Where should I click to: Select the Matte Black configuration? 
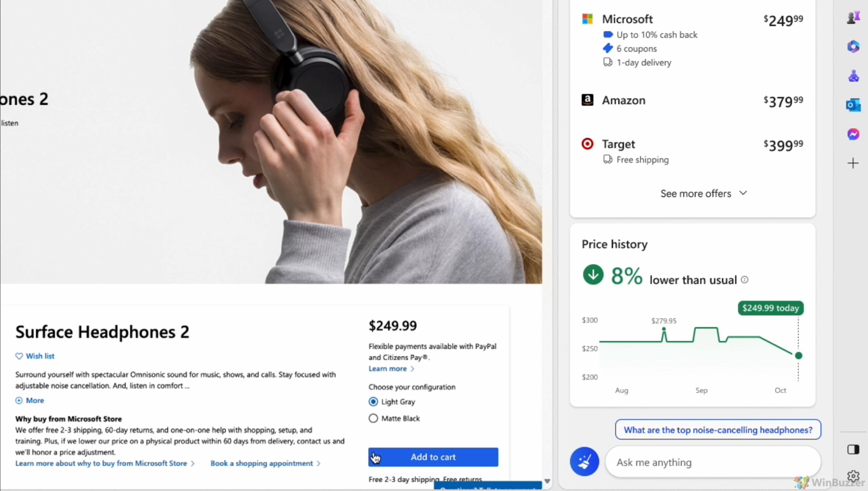(x=394, y=418)
